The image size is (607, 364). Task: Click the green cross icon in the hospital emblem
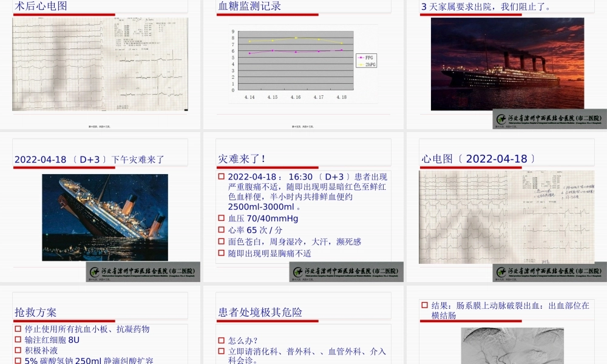[x=500, y=118]
